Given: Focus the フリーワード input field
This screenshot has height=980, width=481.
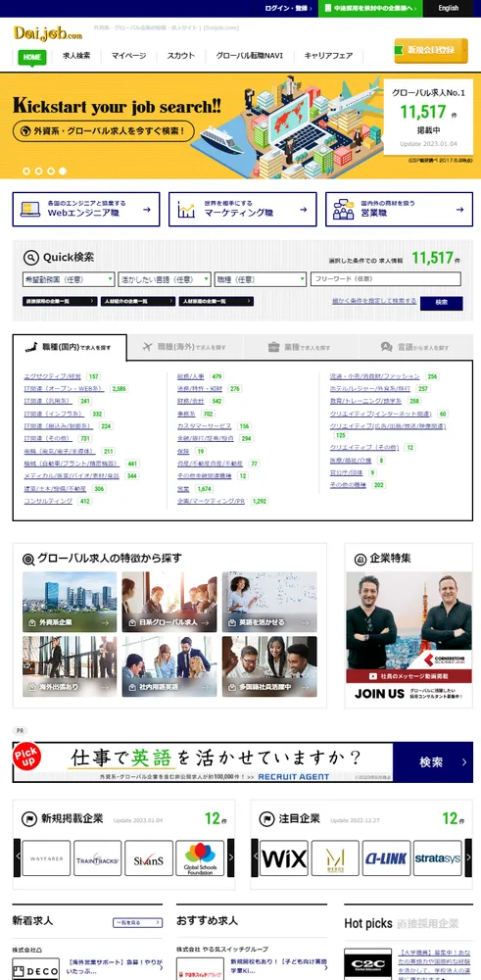Looking at the screenshot, I should pos(386,279).
